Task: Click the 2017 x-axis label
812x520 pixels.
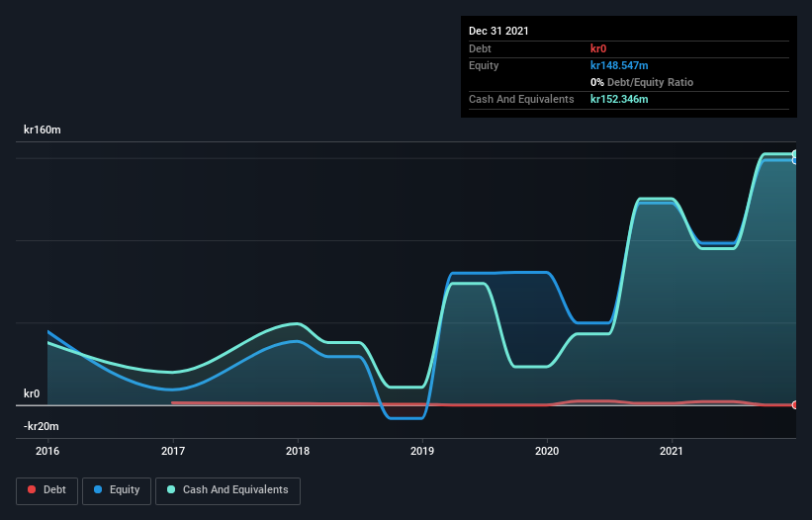Action: (173, 451)
